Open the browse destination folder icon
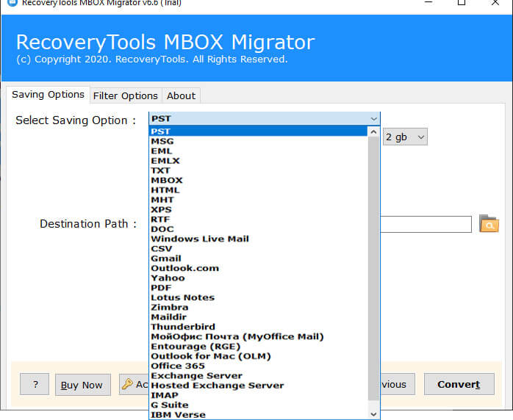Image resolution: width=513 pixels, height=420 pixels. pyautogui.click(x=489, y=223)
